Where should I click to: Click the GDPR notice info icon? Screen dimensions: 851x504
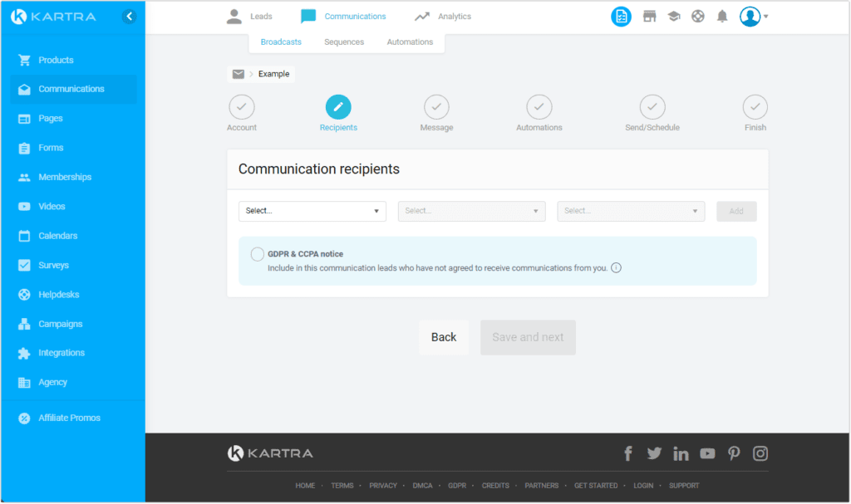(x=616, y=268)
